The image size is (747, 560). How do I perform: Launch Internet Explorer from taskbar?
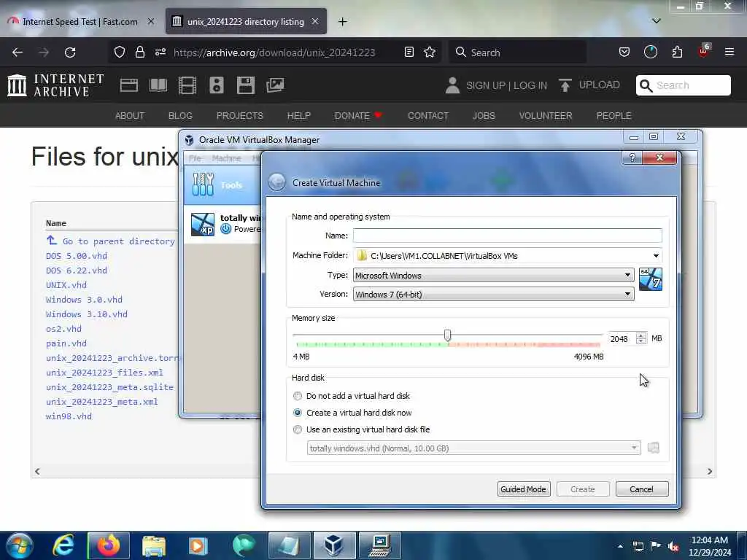tap(63, 545)
